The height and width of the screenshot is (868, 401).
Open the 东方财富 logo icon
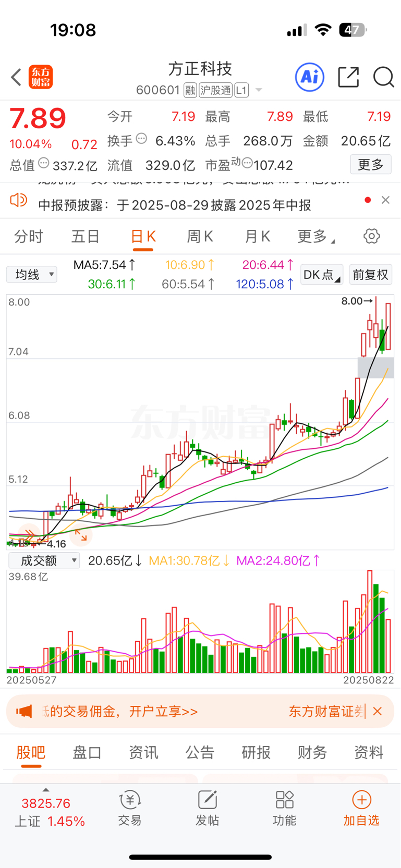(x=41, y=77)
